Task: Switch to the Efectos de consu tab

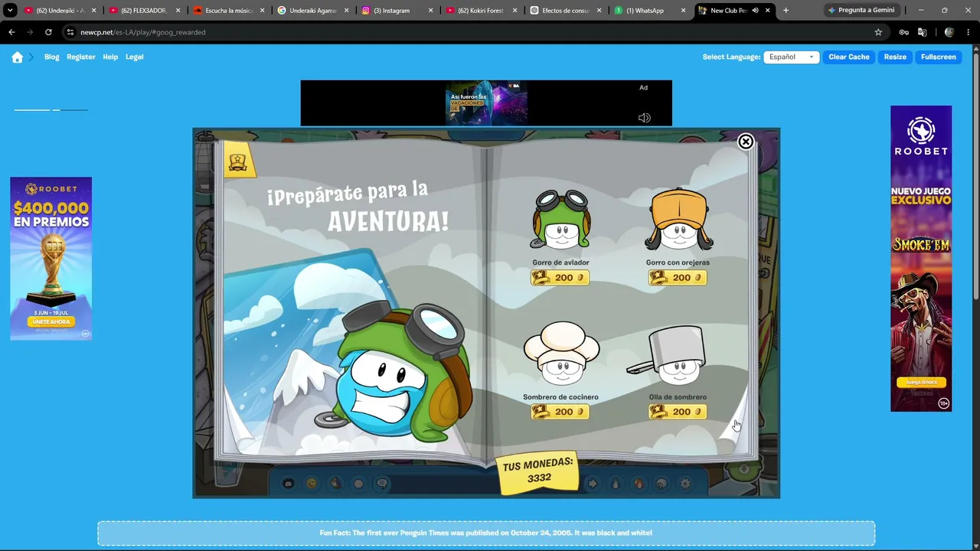Action: tap(566, 11)
